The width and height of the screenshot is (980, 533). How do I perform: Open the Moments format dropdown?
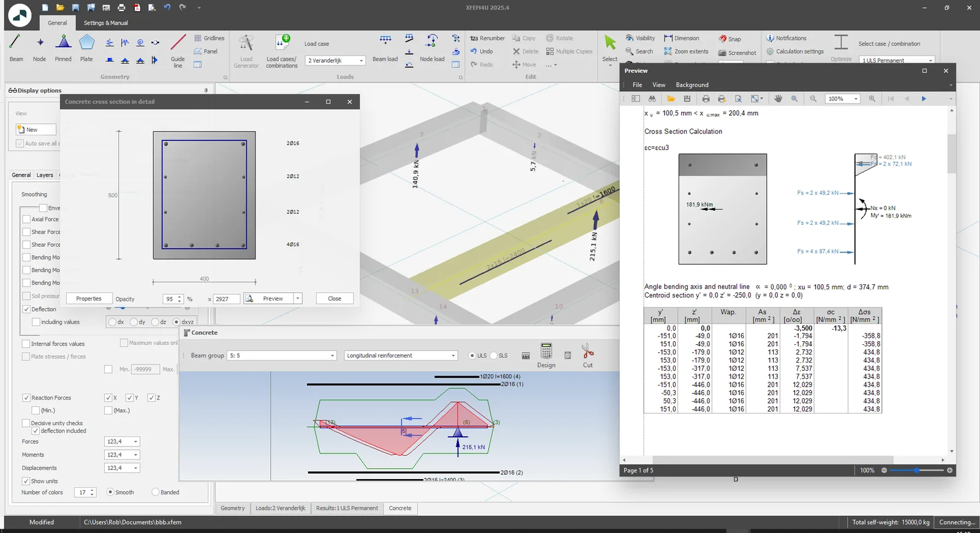[x=122, y=455]
